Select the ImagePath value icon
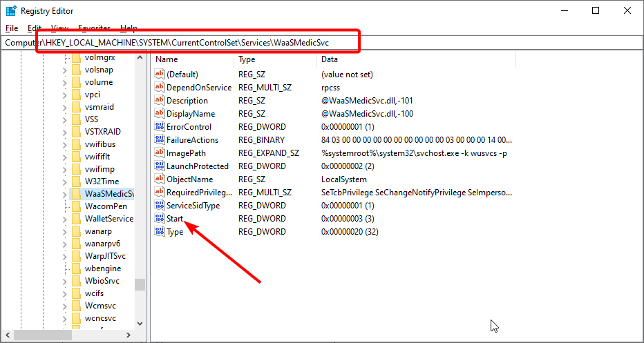This screenshot has width=644, height=343. click(x=159, y=153)
